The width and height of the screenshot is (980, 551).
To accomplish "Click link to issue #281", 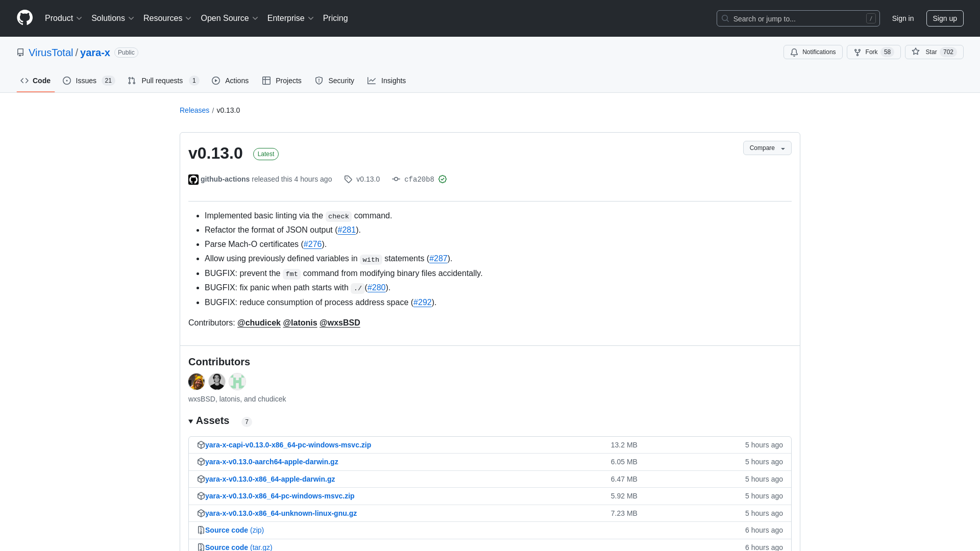I will (x=347, y=230).
